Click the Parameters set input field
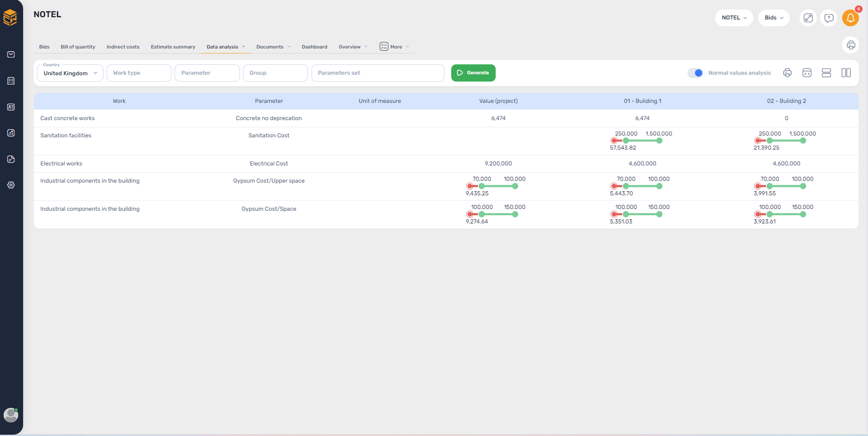Screen dimensions: 868x436 coord(378,73)
